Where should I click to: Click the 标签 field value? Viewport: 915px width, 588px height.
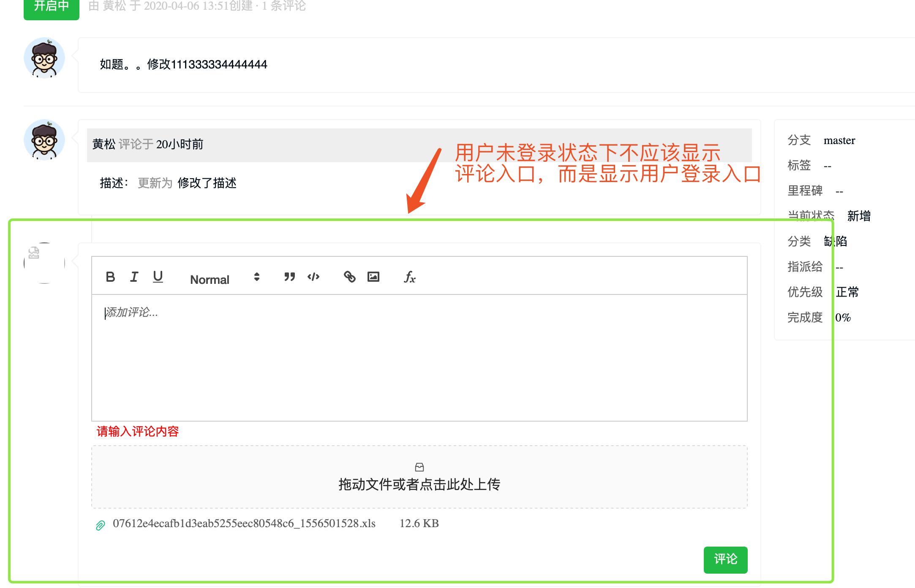point(827,166)
